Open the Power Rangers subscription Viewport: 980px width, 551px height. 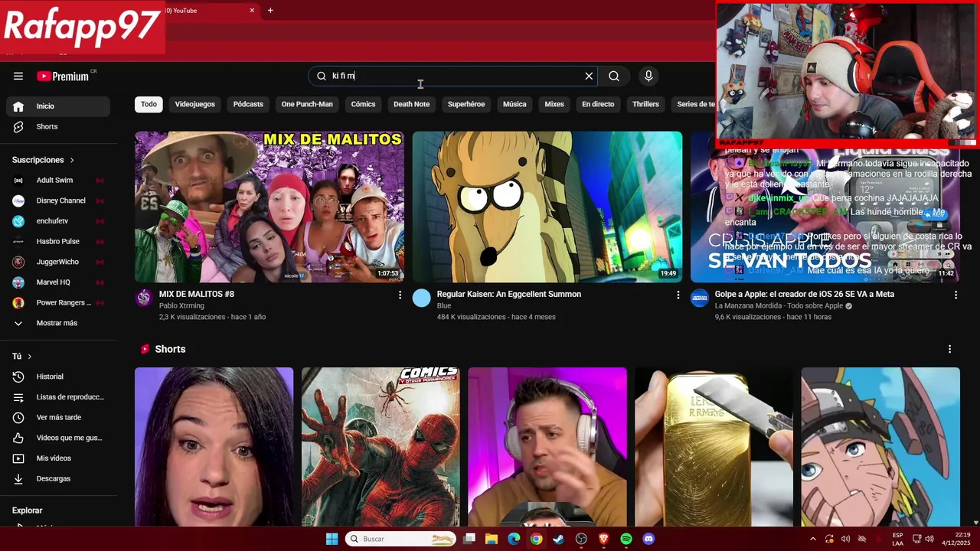tap(58, 302)
